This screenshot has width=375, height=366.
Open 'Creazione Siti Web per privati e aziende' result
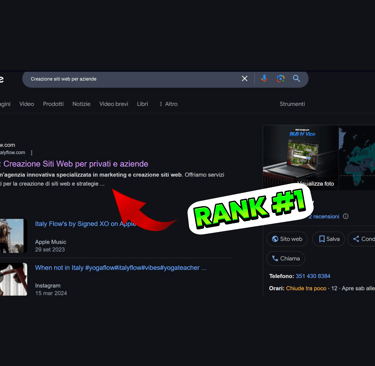(x=76, y=164)
